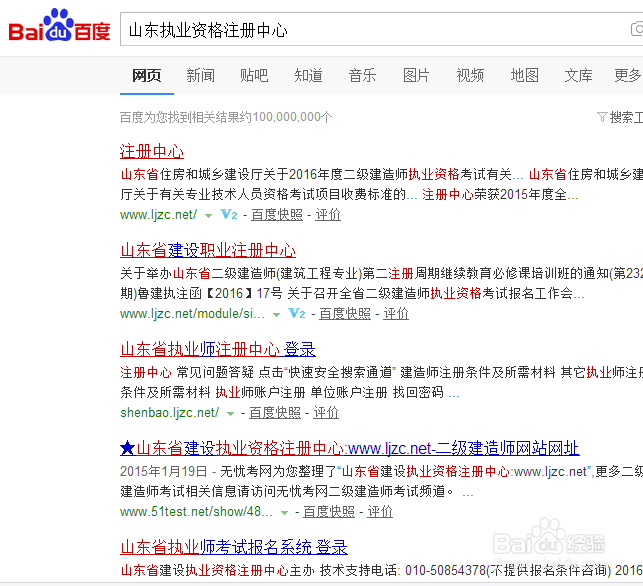Click 评价 for ljzc.net/module result
The width and height of the screenshot is (643, 586).
tap(396, 314)
